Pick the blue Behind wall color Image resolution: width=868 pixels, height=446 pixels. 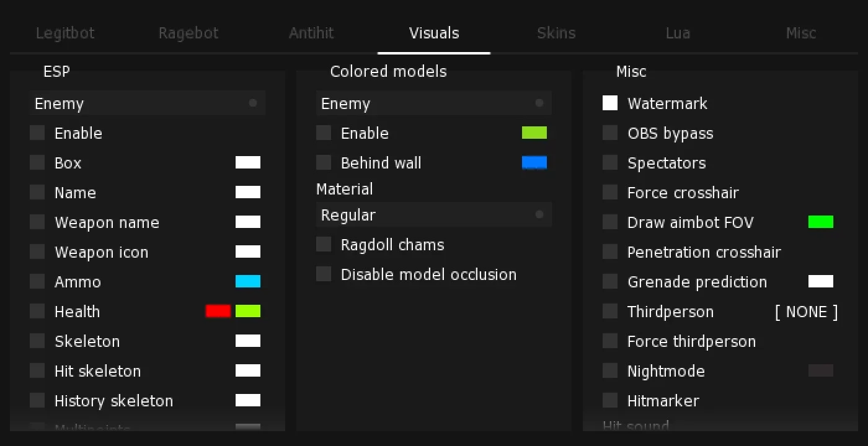[x=534, y=163]
